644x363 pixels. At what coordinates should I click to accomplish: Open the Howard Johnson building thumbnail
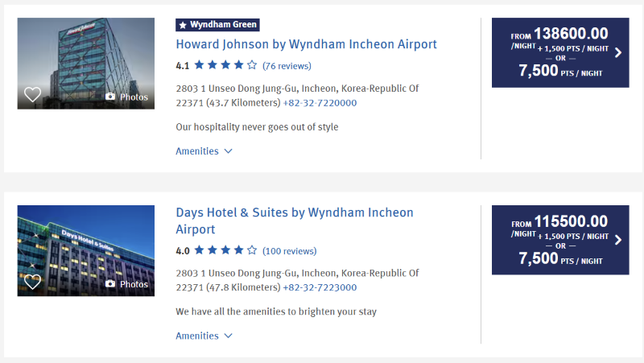click(x=85, y=56)
